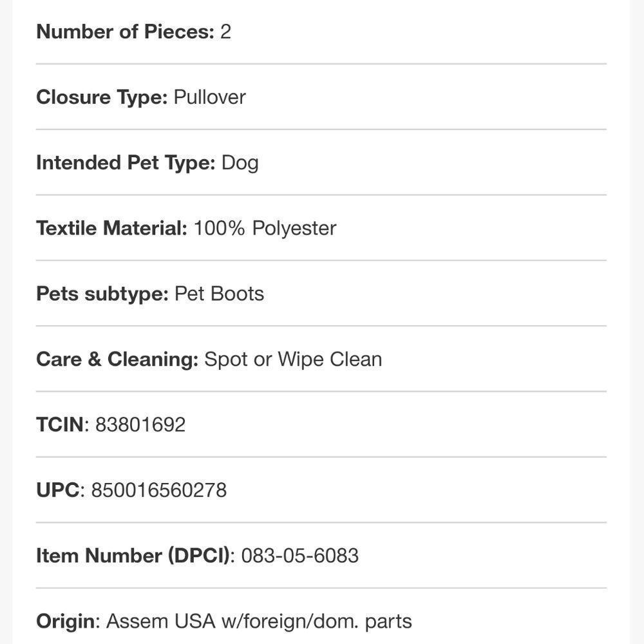Click the "Item Number (DPCI)" label
Viewport: 644px width, 644px height.
133,556
